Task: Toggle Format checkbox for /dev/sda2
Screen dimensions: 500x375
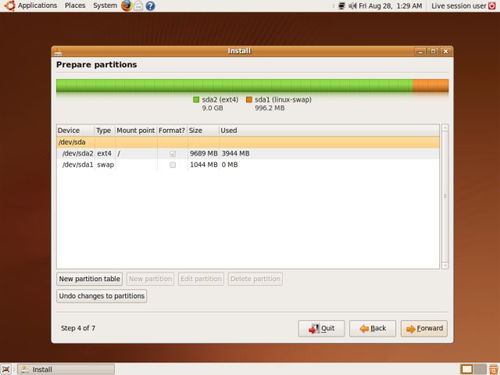Action: [x=172, y=154]
